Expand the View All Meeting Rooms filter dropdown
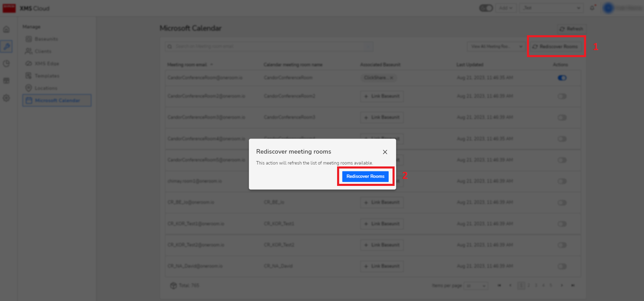The image size is (644, 301). pyautogui.click(x=496, y=47)
